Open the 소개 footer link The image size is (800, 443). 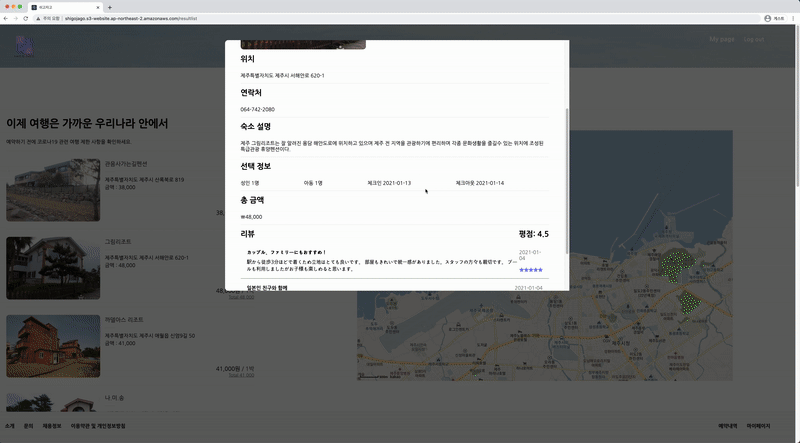coord(9,426)
